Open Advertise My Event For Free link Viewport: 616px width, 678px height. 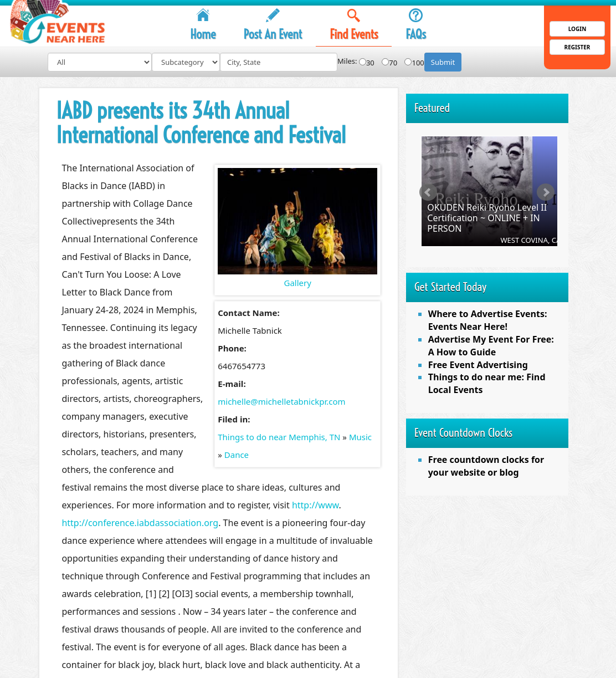pos(491,346)
